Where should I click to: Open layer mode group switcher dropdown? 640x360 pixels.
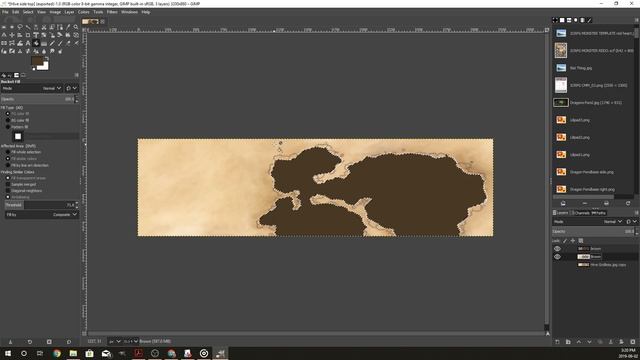(631, 222)
